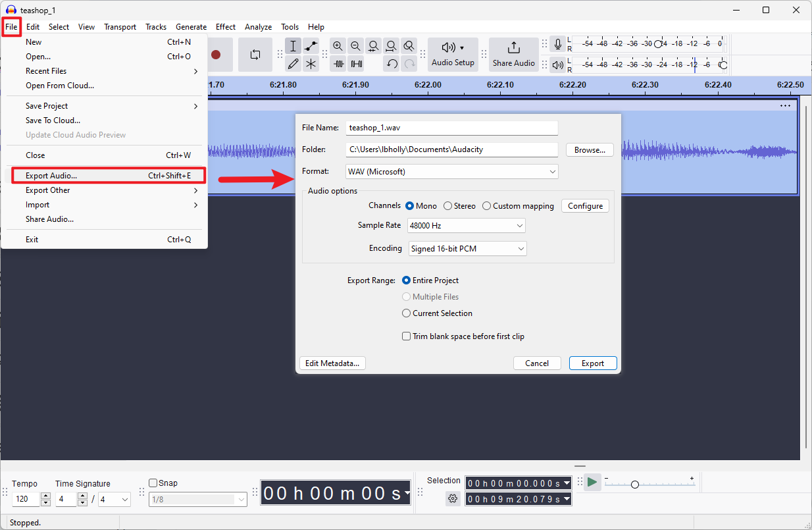Enable Trim blank space before first clip
This screenshot has width=812, height=530.
pos(406,336)
